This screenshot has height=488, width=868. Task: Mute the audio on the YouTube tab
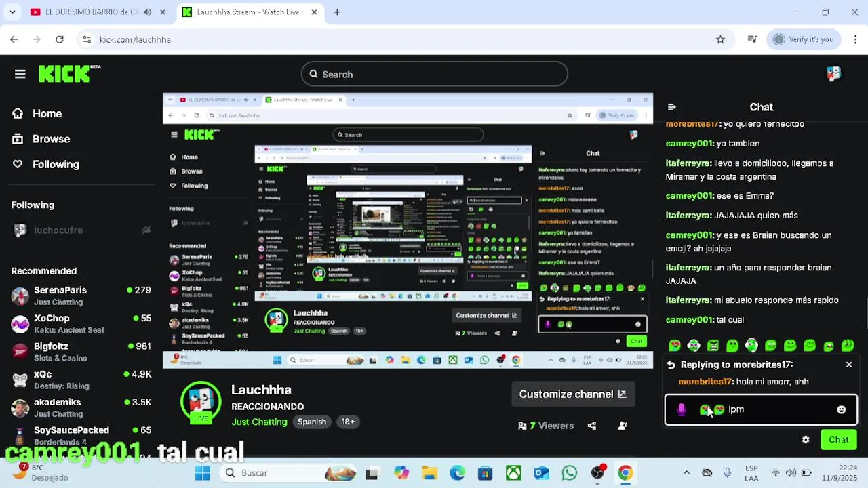coord(147,12)
